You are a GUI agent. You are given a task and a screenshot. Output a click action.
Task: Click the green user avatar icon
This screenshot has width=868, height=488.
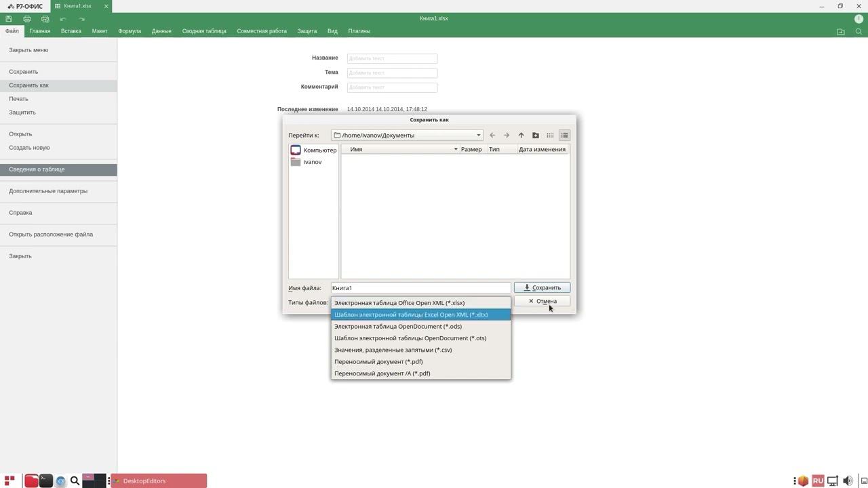[x=859, y=19]
